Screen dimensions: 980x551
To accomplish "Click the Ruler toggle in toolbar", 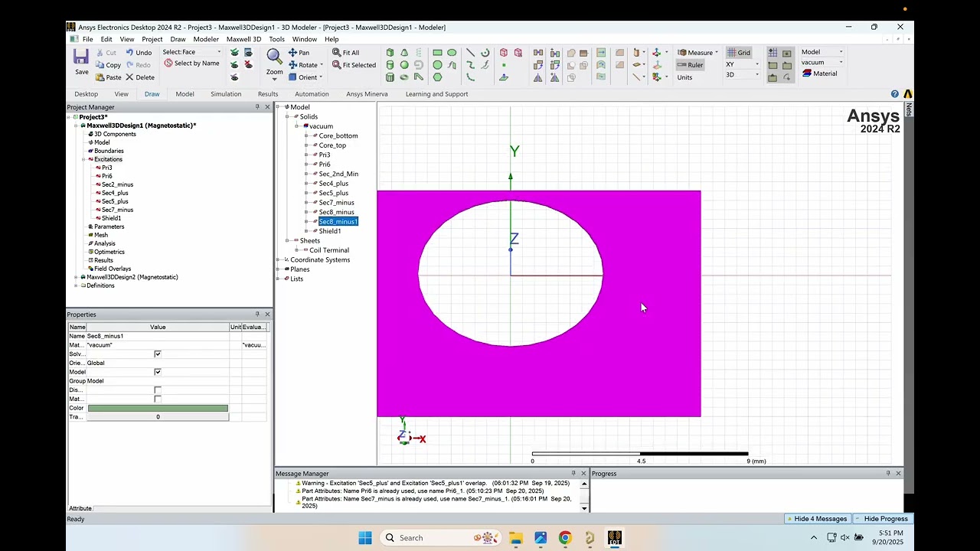I will point(690,65).
